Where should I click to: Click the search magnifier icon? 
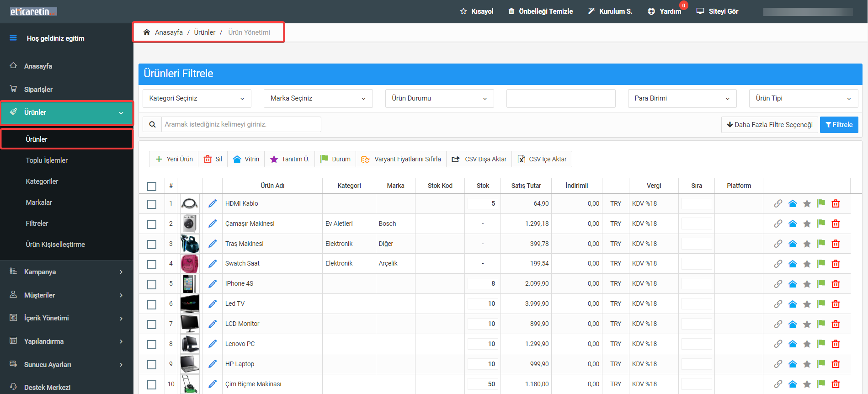[152, 124]
